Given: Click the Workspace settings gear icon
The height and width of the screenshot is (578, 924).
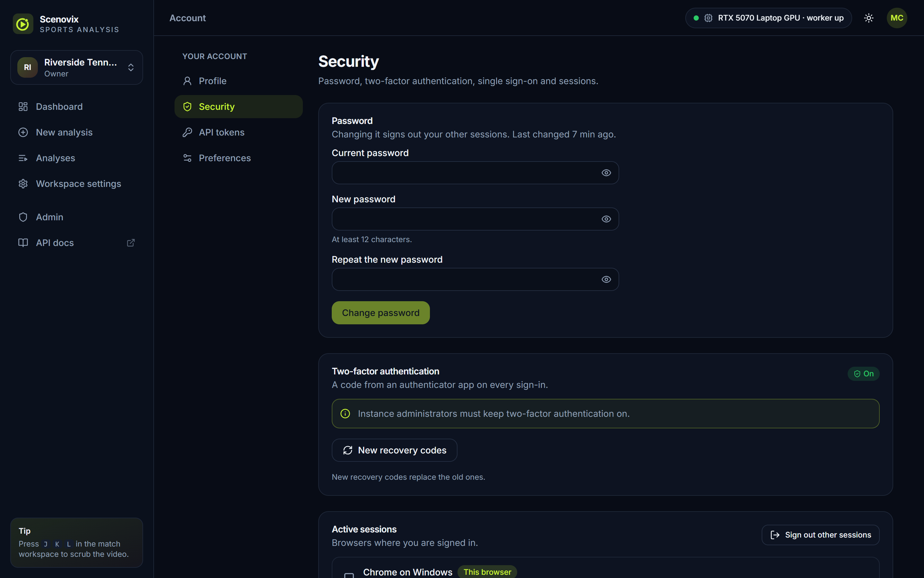Looking at the screenshot, I should tap(23, 184).
